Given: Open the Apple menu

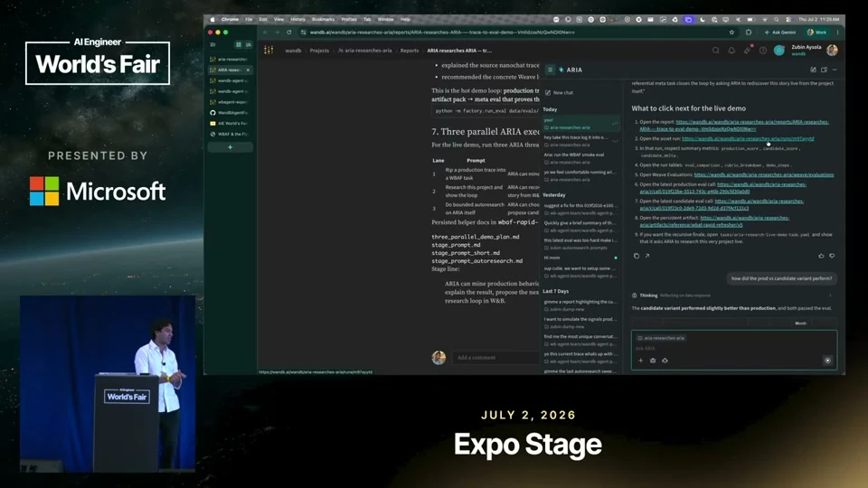Looking at the screenshot, I should [212, 19].
